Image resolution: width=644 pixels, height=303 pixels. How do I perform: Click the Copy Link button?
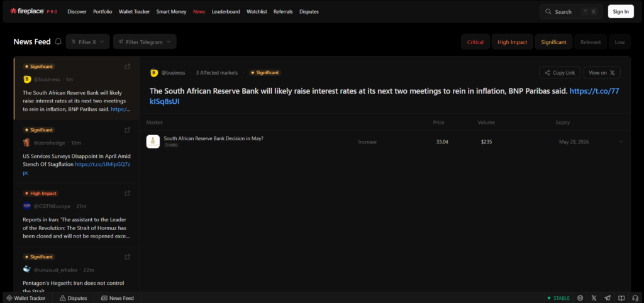[x=559, y=73]
